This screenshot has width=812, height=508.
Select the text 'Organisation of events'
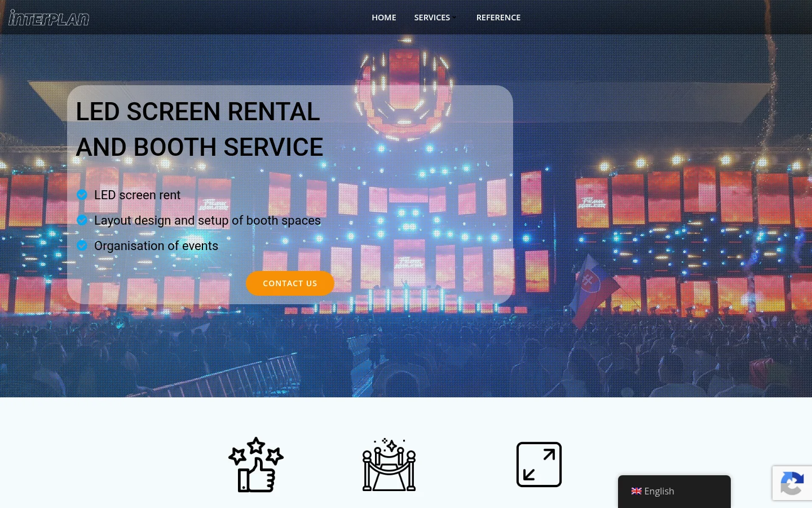[156, 246]
